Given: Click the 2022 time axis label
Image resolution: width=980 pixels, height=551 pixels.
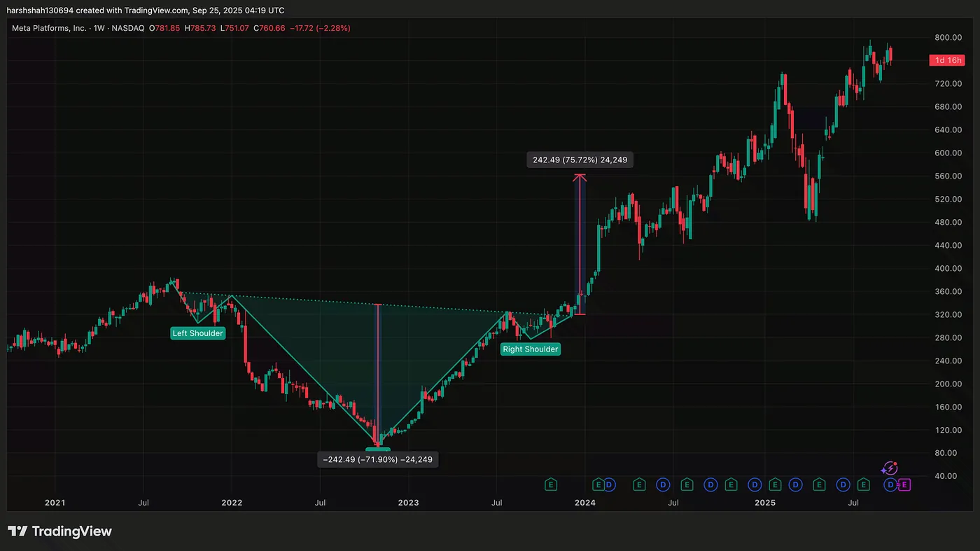Looking at the screenshot, I should [232, 503].
